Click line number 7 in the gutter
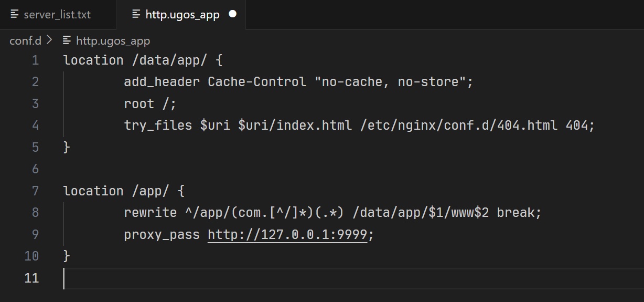Screen dimensions: 644x302 [35, 191]
